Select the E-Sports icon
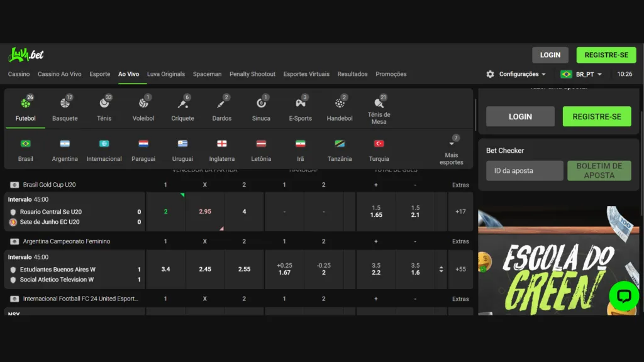 [301, 102]
